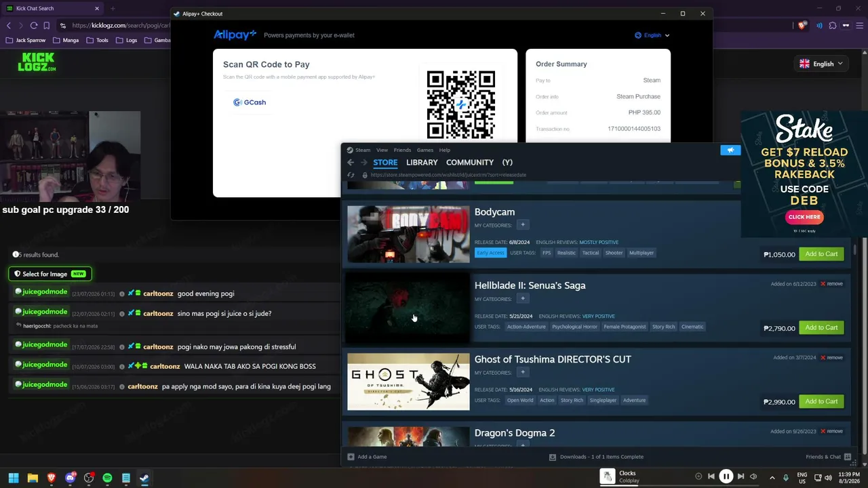Select the Kick Chat Search browser tab

point(52,8)
